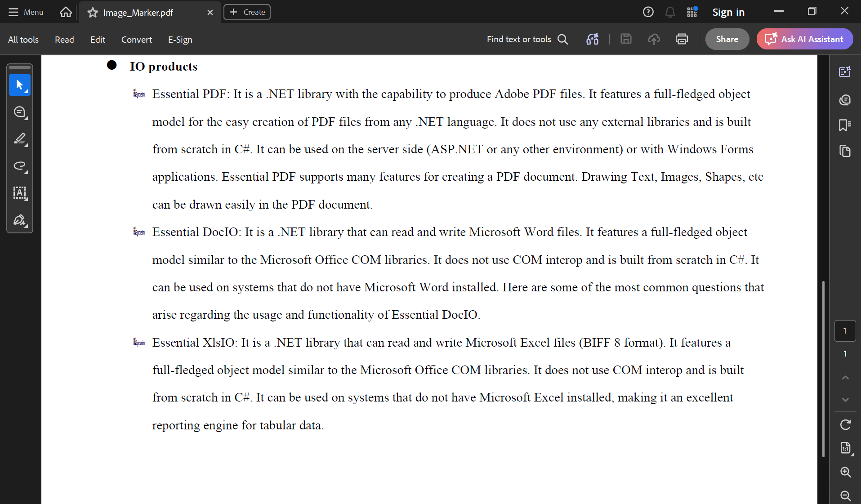This screenshot has height=504, width=861.
Task: Click the Sign in link
Action: click(x=728, y=12)
